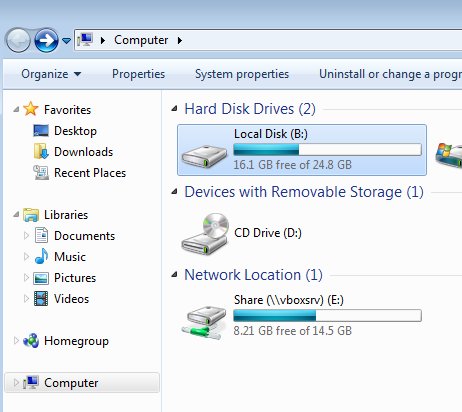Screen dimensions: 462x412
Task: Open the Local Disk (B:) drive icon
Action: point(204,156)
